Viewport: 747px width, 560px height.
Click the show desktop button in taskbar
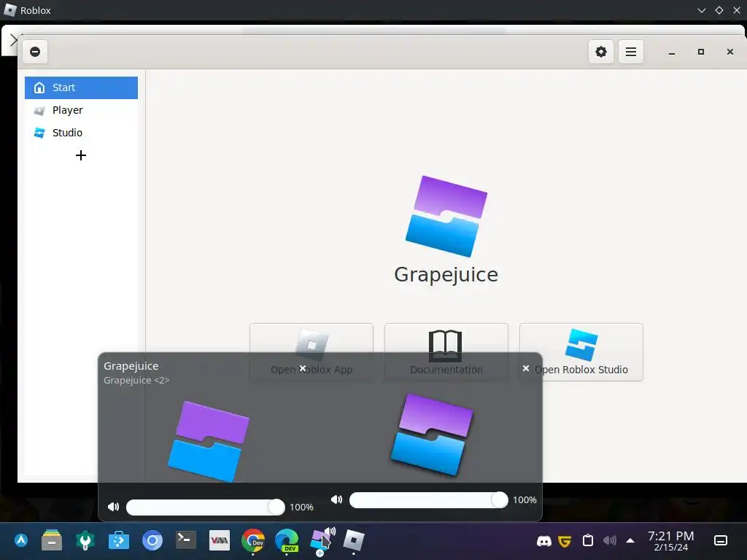(721, 540)
